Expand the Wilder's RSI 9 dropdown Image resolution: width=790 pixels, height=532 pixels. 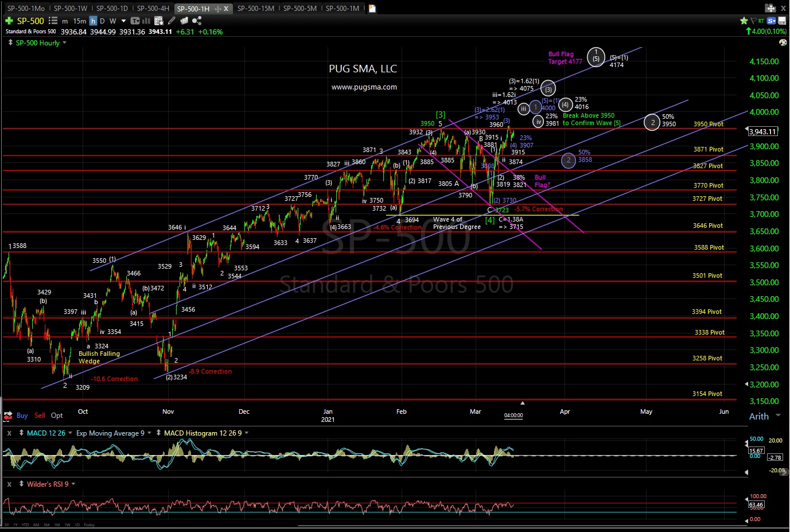click(x=73, y=484)
